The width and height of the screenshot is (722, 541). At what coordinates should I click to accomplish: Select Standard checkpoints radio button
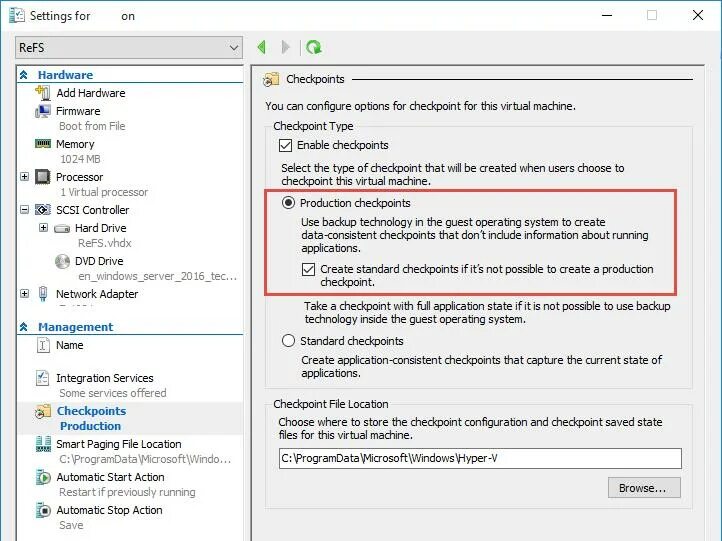[288, 341]
